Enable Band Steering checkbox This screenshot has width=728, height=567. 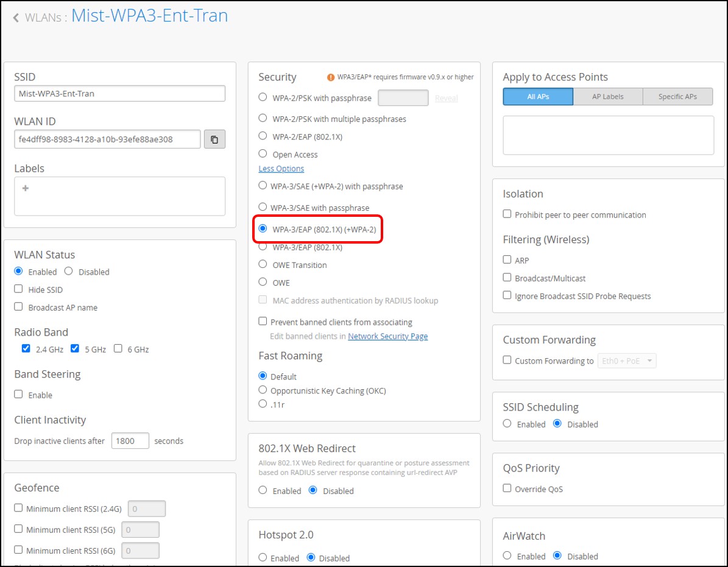18,394
